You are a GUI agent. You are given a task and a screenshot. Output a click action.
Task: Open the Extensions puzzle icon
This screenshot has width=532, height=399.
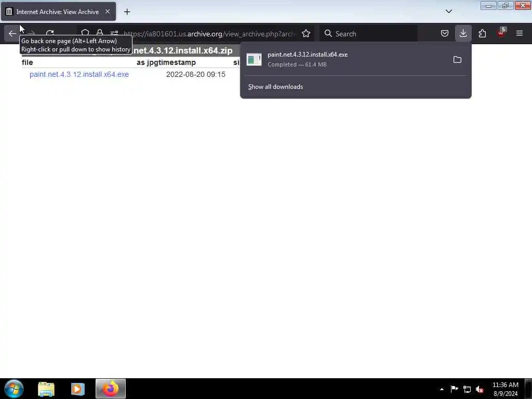[482, 34]
